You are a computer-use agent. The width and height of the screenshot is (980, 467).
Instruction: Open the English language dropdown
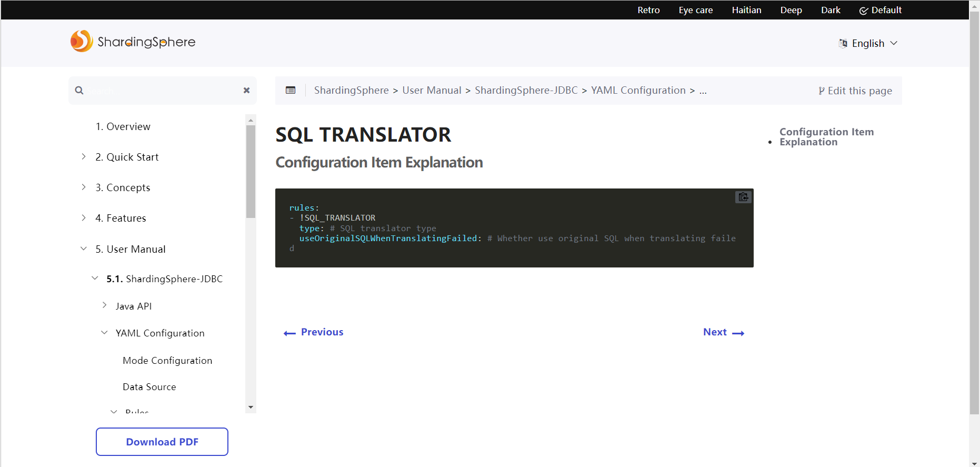[868, 43]
